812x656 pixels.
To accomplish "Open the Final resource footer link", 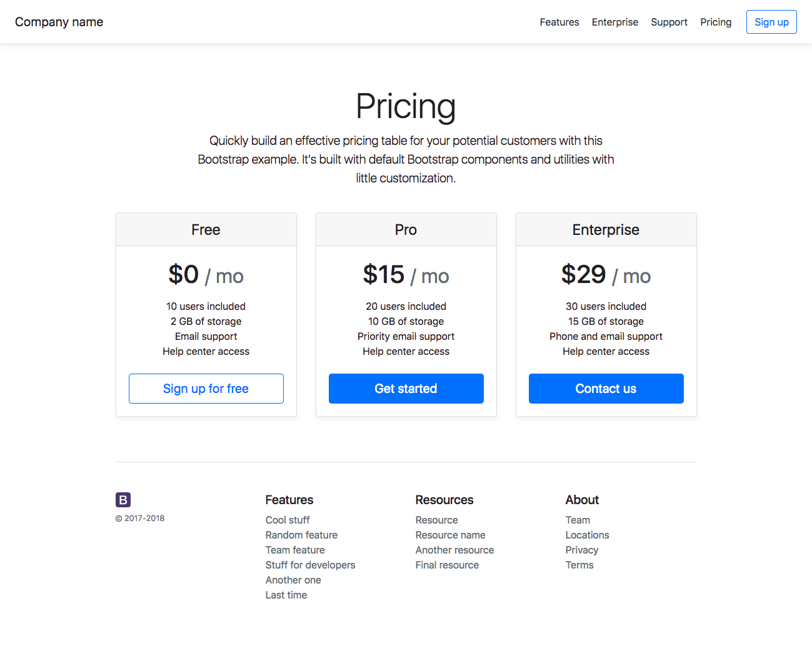I will tap(447, 565).
